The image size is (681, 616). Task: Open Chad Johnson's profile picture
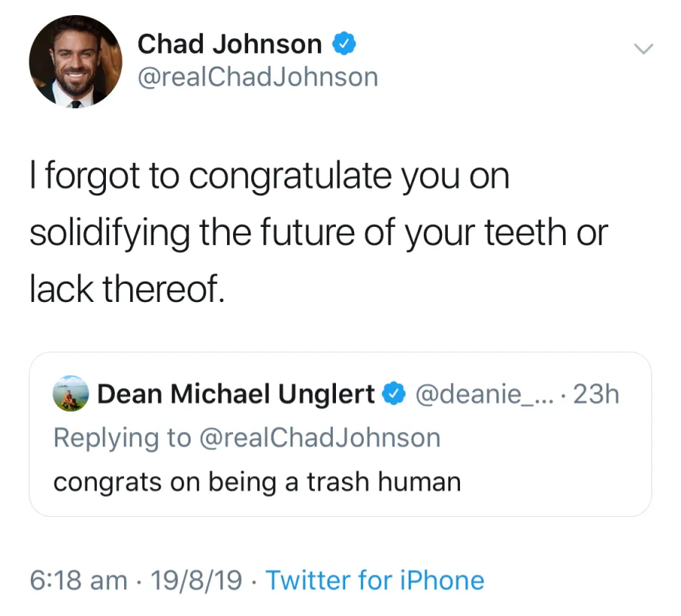(76, 61)
